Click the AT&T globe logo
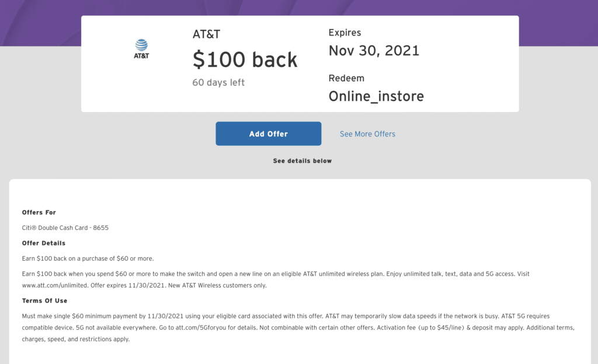 pos(141,45)
